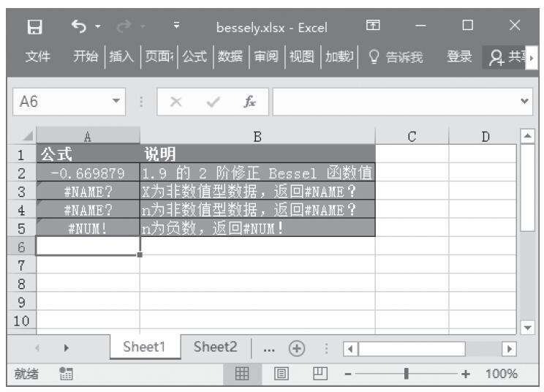Select cell A2 containing -0.669879
The image size is (544, 392).
point(88,173)
